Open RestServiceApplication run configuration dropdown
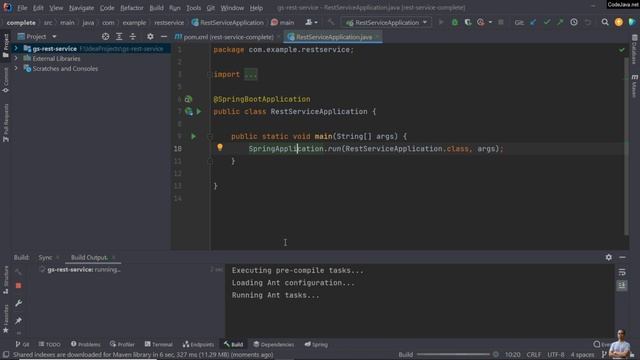640x360 pixels. (386, 22)
